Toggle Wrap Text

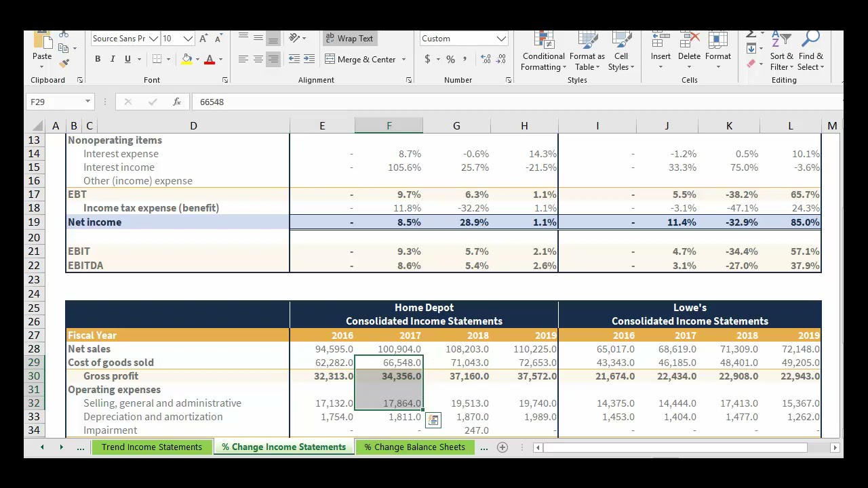(349, 39)
